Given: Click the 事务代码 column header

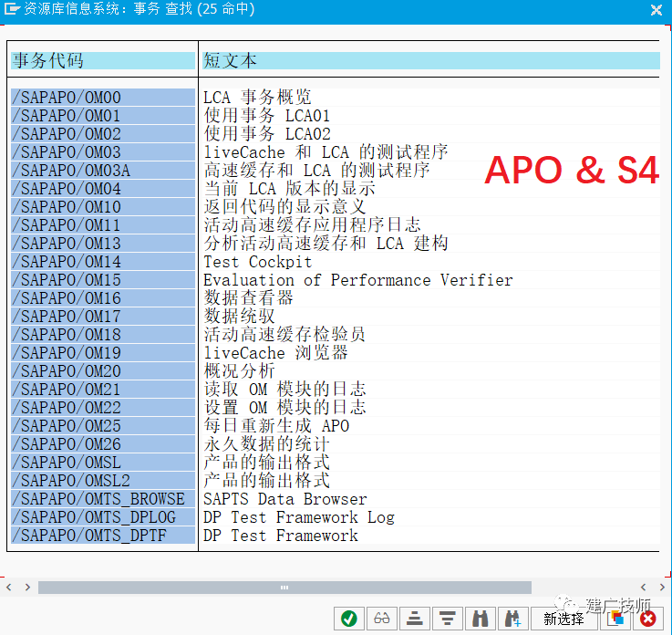Looking at the screenshot, I should pos(103,60).
